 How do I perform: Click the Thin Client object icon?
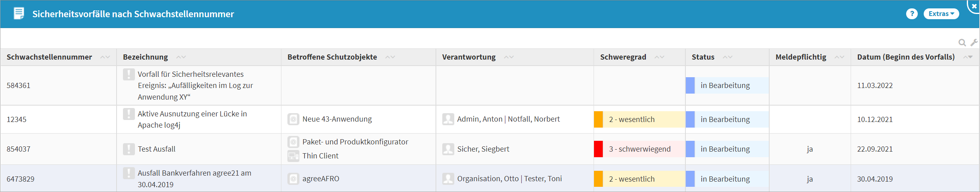point(293,156)
